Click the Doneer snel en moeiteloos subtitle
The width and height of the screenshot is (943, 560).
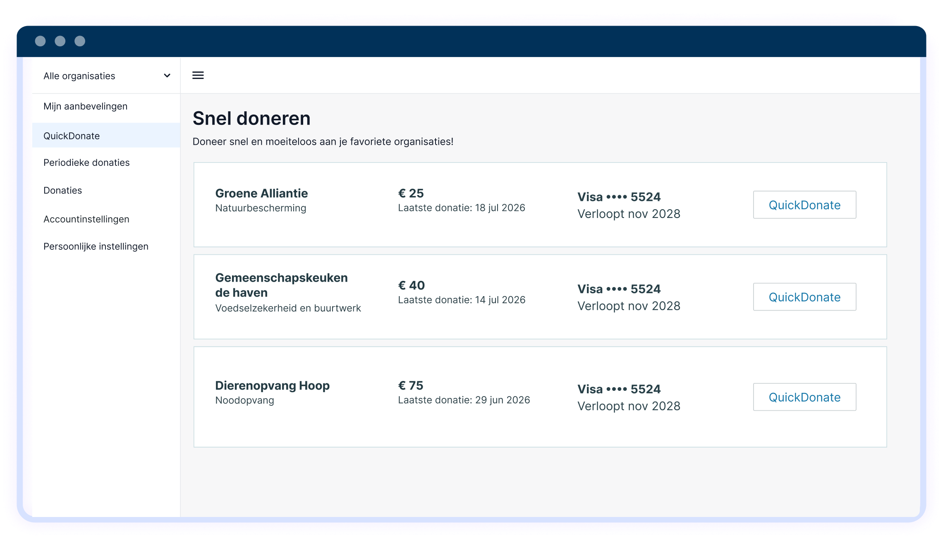(323, 141)
